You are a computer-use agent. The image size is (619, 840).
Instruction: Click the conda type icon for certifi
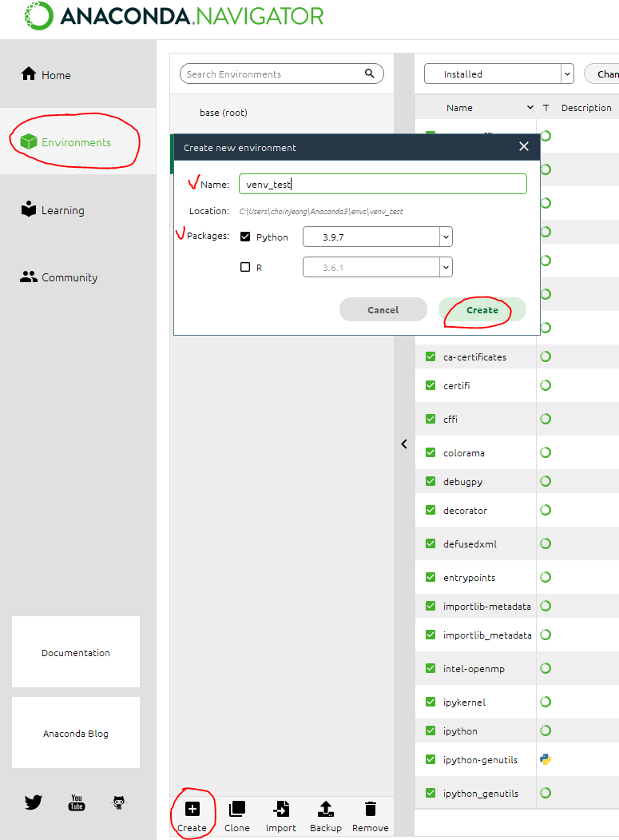(546, 385)
